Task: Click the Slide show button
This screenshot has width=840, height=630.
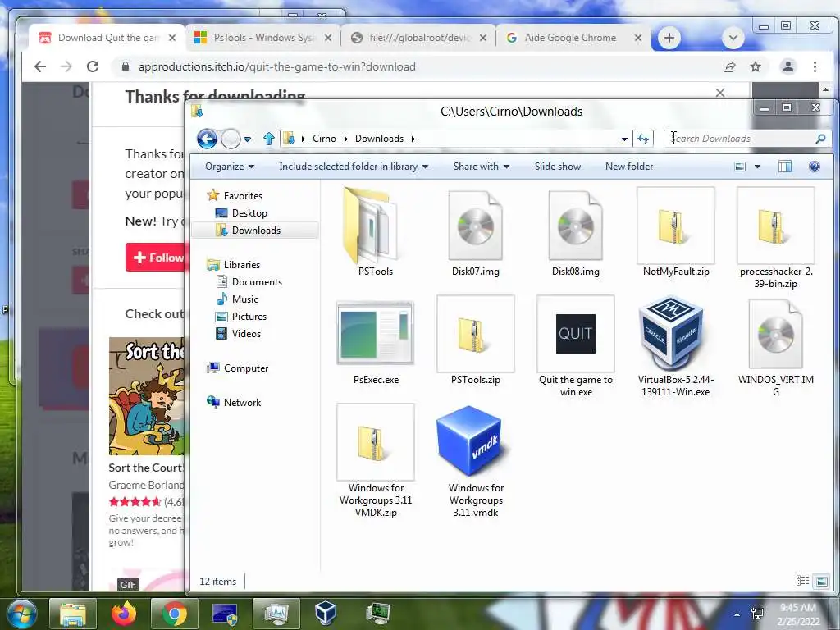Action: (558, 167)
